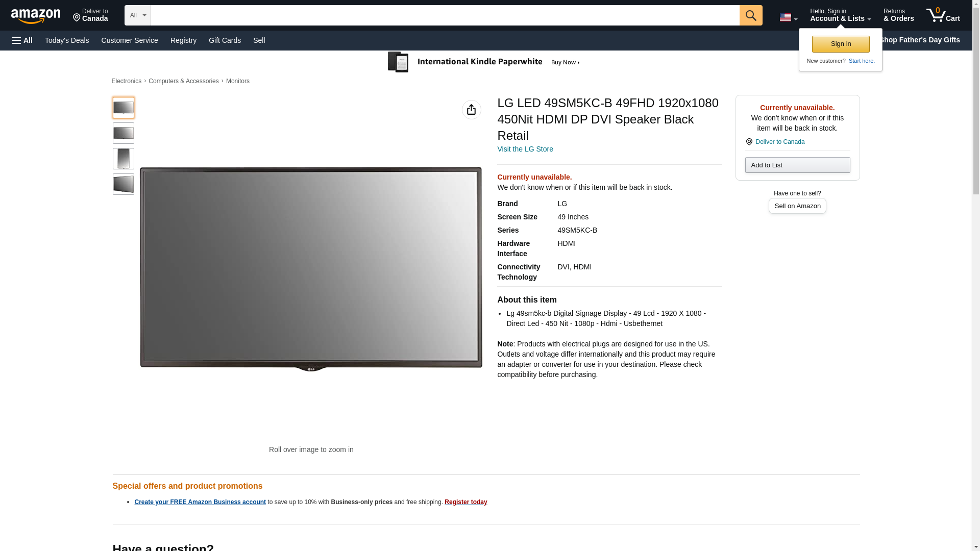This screenshot has height=551, width=980.
Task: Open the share icon on product image
Action: pyautogui.click(x=471, y=110)
